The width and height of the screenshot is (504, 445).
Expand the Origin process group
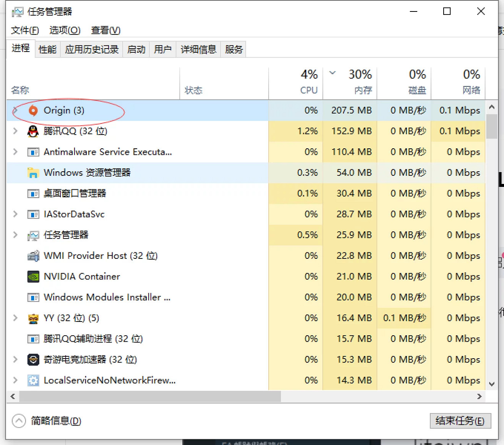pos(15,110)
